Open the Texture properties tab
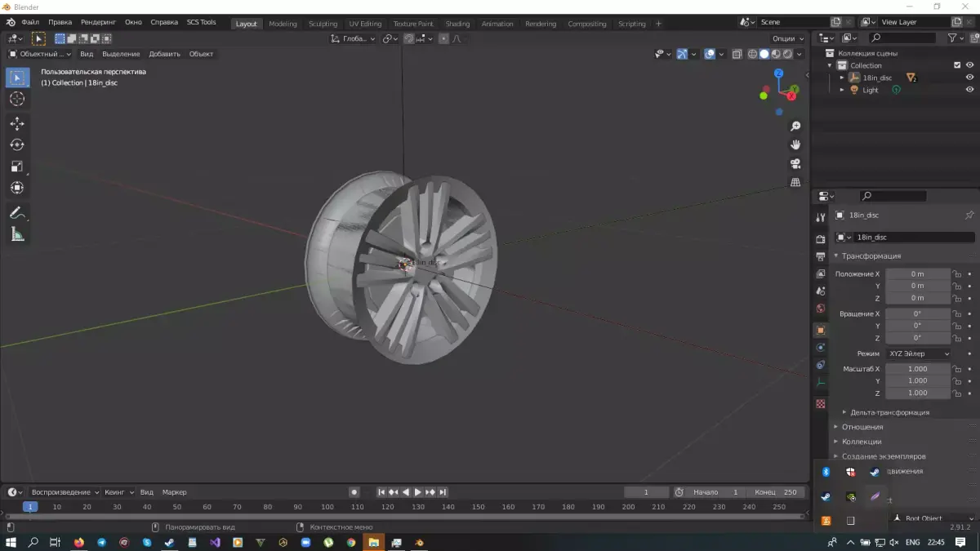980x551 pixels. tap(821, 403)
